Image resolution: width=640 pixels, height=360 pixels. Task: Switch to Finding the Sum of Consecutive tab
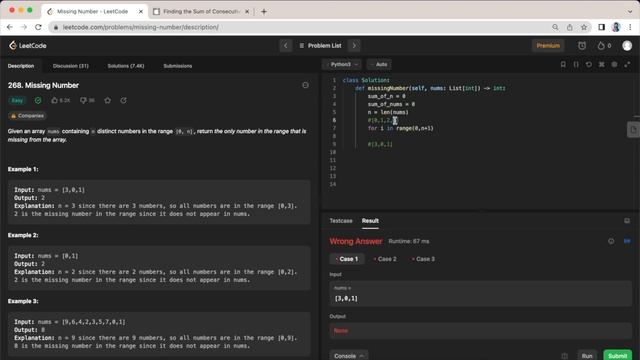[x=201, y=11]
